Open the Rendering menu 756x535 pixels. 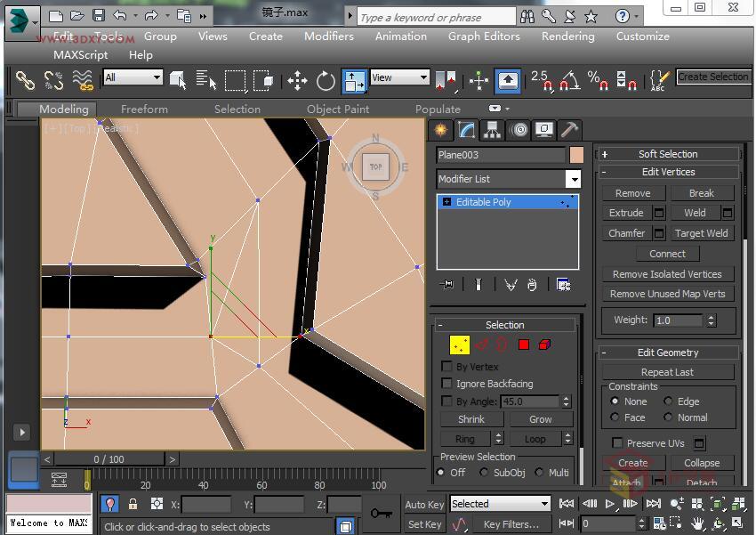pyautogui.click(x=567, y=36)
